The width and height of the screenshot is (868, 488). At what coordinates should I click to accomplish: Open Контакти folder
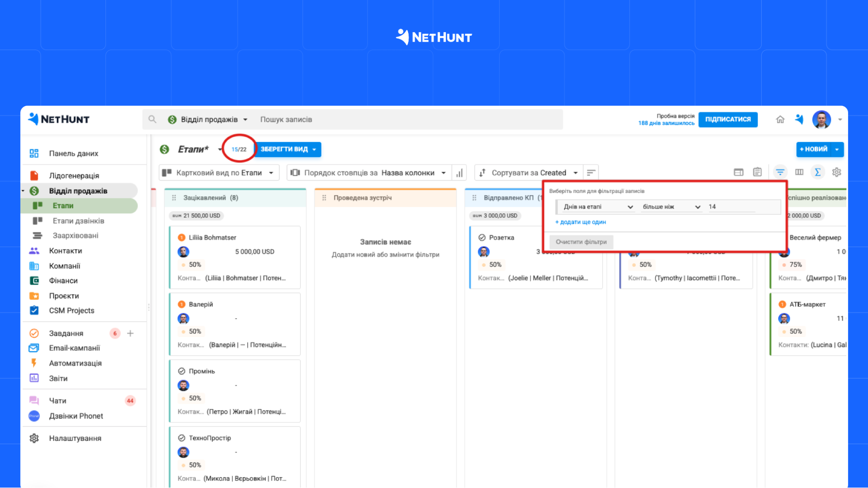pyautogui.click(x=65, y=251)
